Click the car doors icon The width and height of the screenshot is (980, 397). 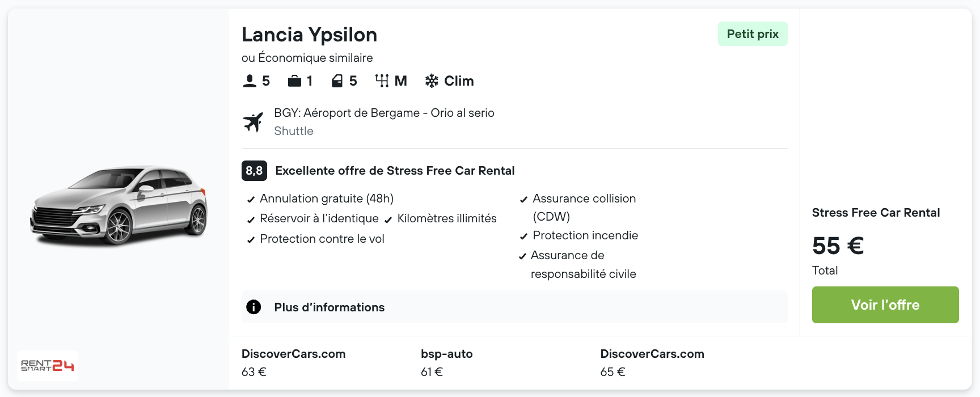[337, 81]
